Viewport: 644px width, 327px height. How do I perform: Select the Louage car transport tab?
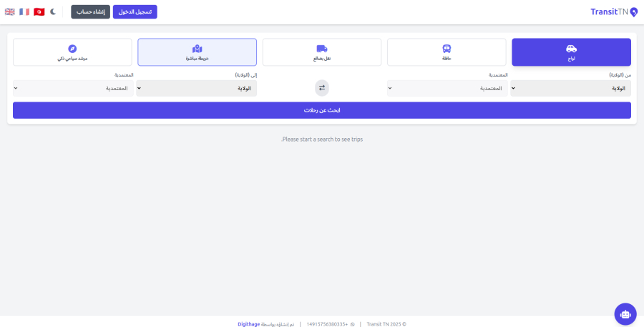[x=571, y=52]
